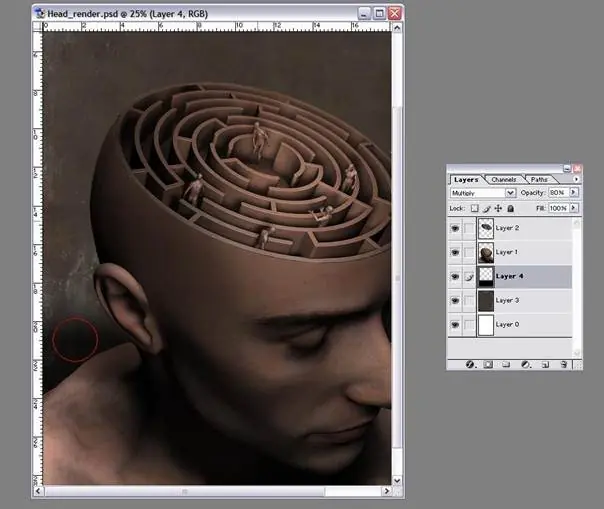Check the lock transparent pixels box

[474, 208]
